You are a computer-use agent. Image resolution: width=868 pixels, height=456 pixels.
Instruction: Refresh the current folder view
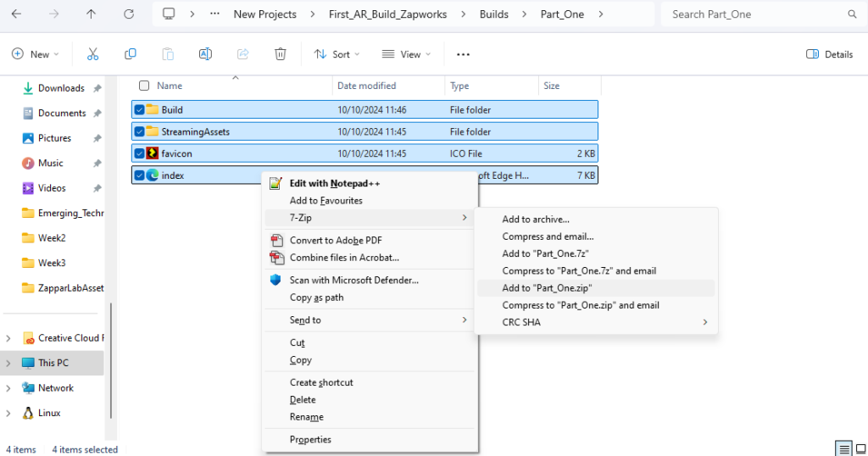pyautogui.click(x=129, y=14)
